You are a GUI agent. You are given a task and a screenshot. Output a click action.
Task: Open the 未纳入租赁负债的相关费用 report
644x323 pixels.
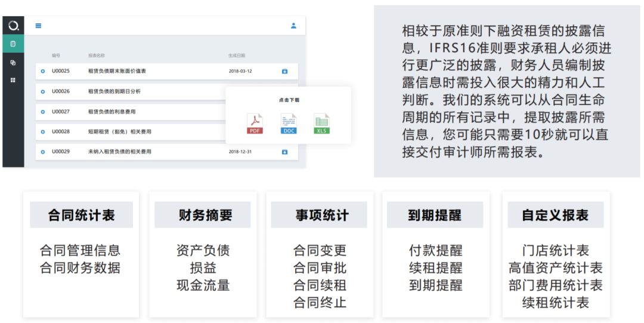[120, 152]
